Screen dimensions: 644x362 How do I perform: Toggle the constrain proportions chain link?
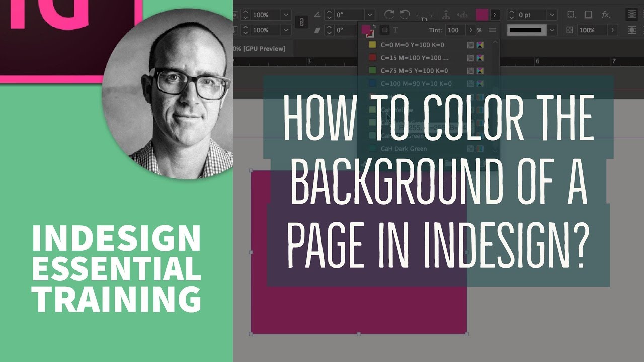coord(302,22)
